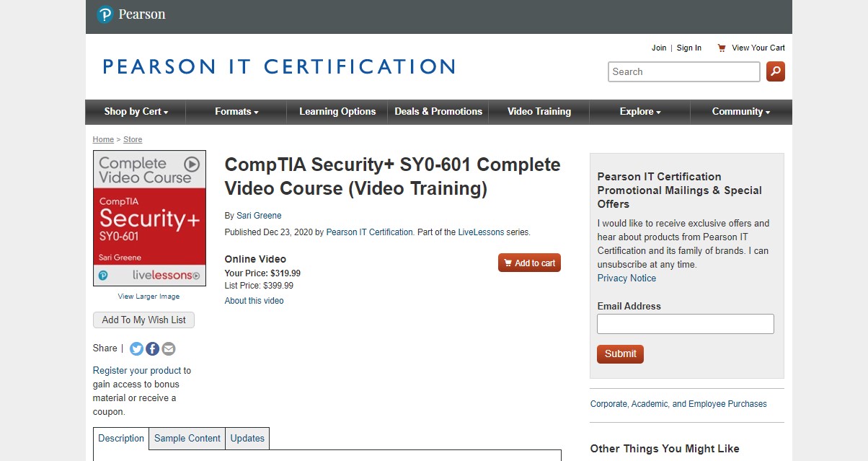The width and height of the screenshot is (868, 461).
Task: Switch to the Sample Content tab
Action: [x=187, y=439]
